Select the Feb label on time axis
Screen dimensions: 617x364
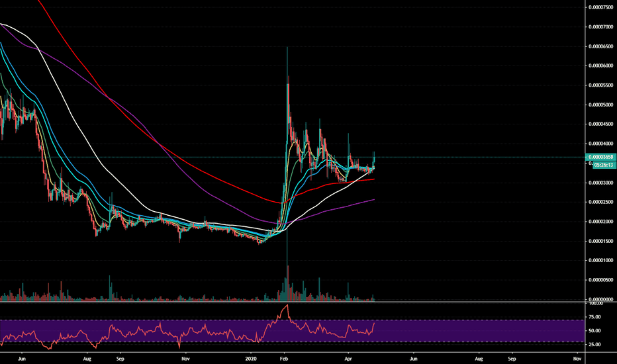click(284, 359)
